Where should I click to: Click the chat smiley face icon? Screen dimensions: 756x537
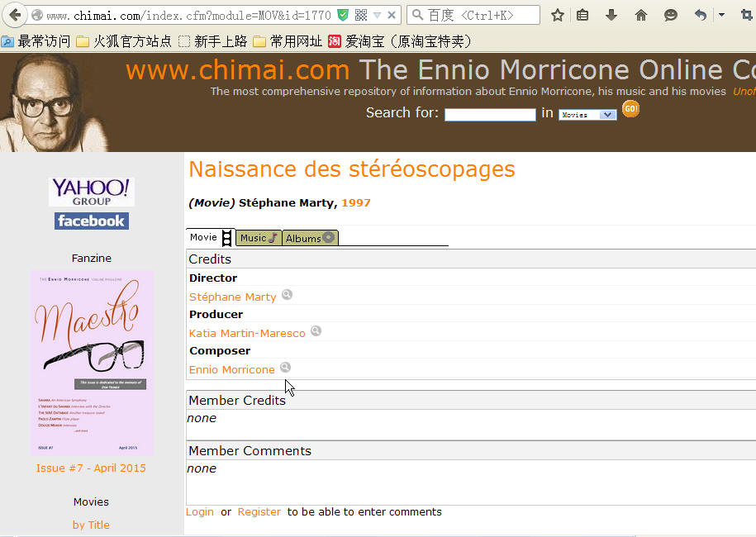click(x=670, y=16)
